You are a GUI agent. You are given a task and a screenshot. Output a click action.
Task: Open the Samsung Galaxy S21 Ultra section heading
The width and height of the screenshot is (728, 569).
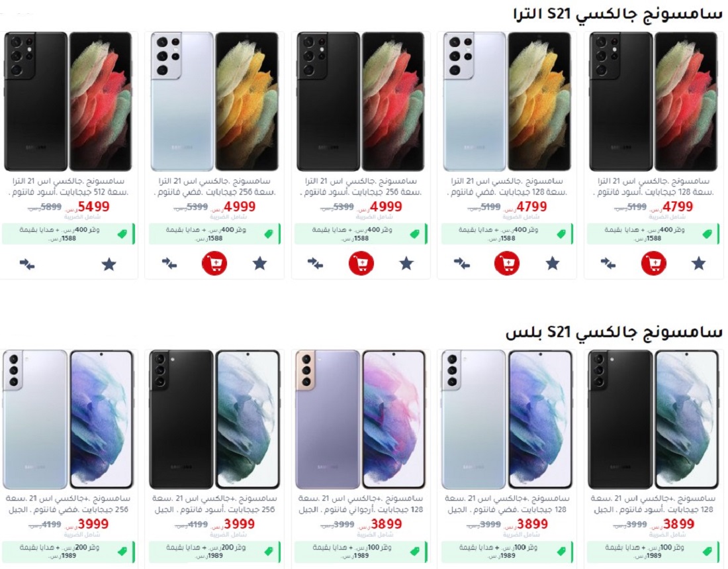tap(617, 13)
